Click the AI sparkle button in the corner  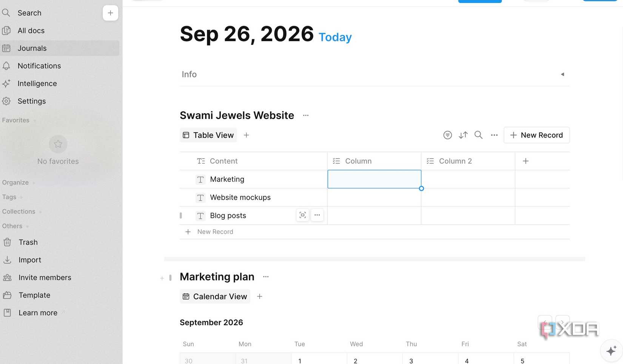[x=611, y=351]
